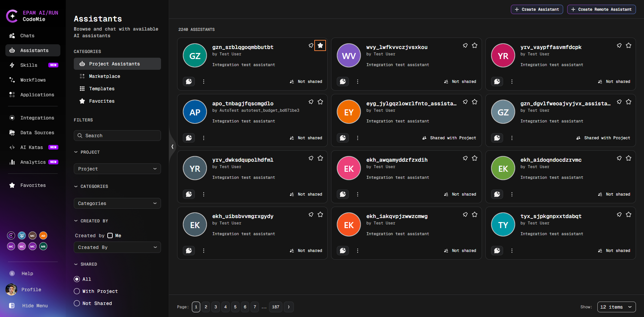Tick the Created by Me checkbox
This screenshot has height=317, width=644.
(110, 235)
